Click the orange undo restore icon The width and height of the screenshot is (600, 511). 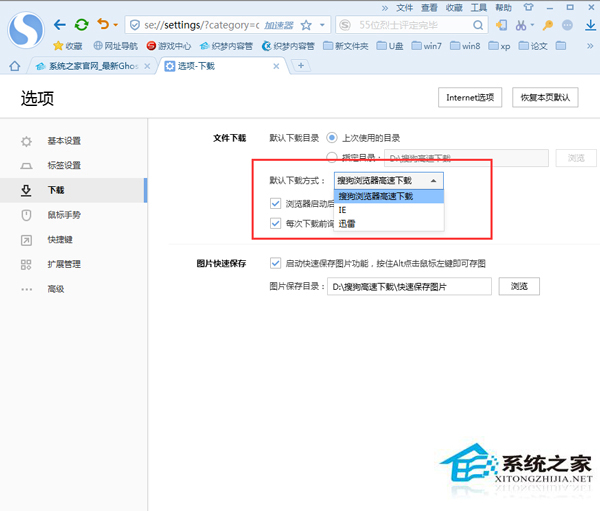pos(102,24)
